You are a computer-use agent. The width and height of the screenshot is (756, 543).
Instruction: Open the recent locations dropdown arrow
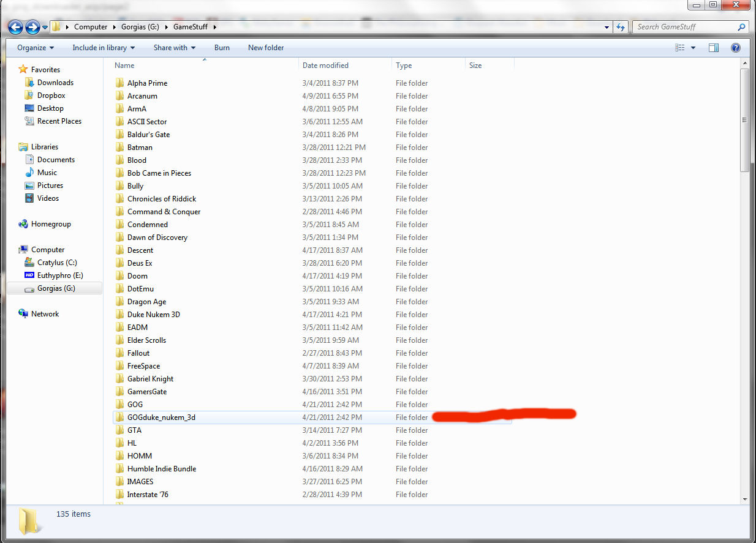coord(45,28)
